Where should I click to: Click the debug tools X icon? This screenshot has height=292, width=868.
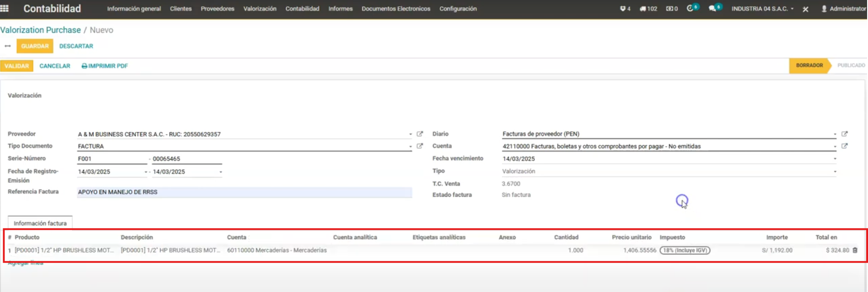(x=805, y=9)
